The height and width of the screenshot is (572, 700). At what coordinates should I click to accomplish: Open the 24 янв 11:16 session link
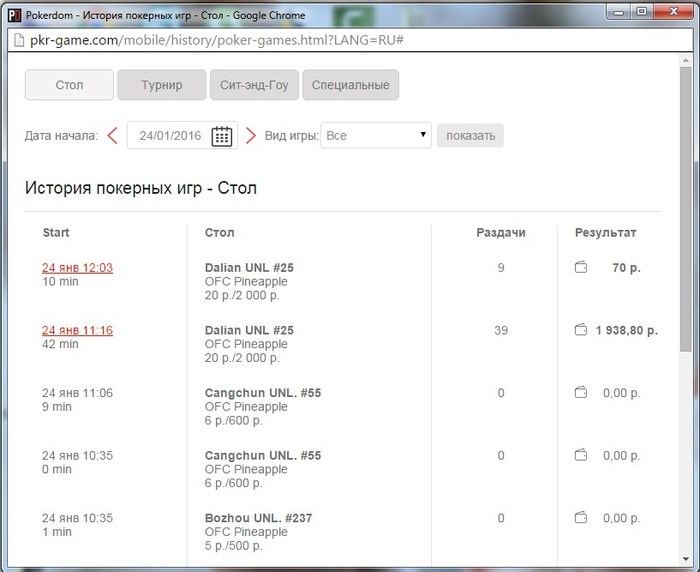pos(77,330)
